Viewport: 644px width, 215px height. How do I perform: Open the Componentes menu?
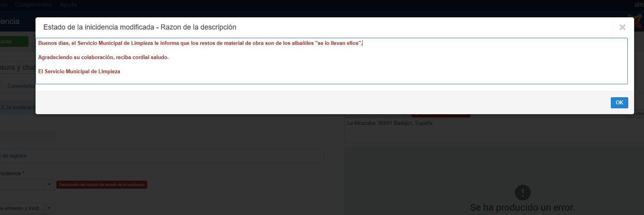pyautogui.click(x=34, y=5)
